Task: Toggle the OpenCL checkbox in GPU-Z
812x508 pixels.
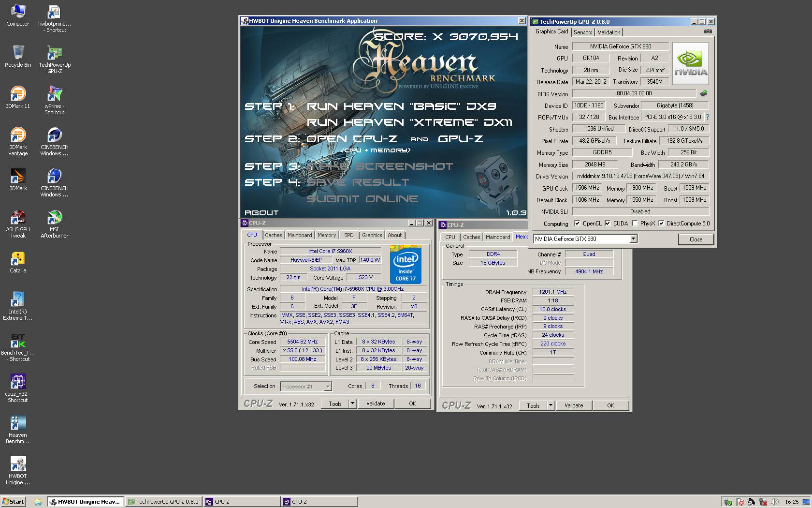Action: pos(577,224)
